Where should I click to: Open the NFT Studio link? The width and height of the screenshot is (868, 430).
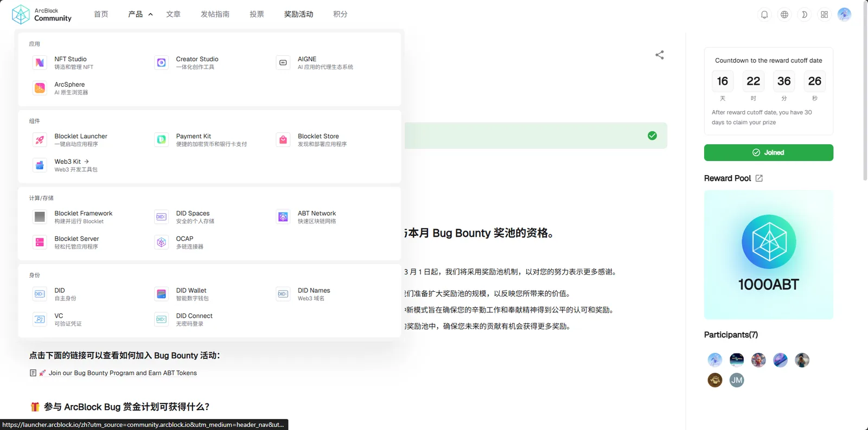tap(71, 59)
